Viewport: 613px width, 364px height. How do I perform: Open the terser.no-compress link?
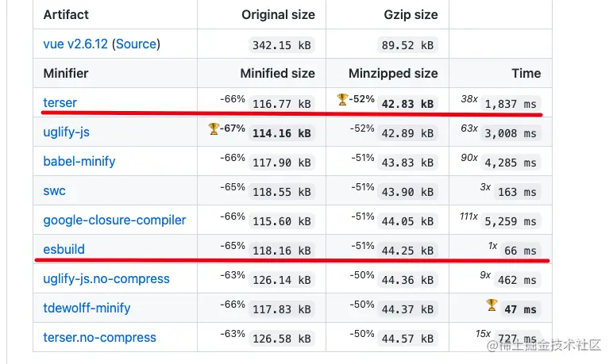click(x=100, y=338)
